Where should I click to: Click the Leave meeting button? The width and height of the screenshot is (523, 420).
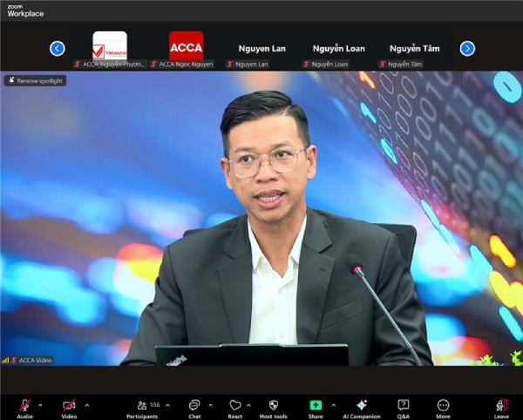click(x=501, y=406)
